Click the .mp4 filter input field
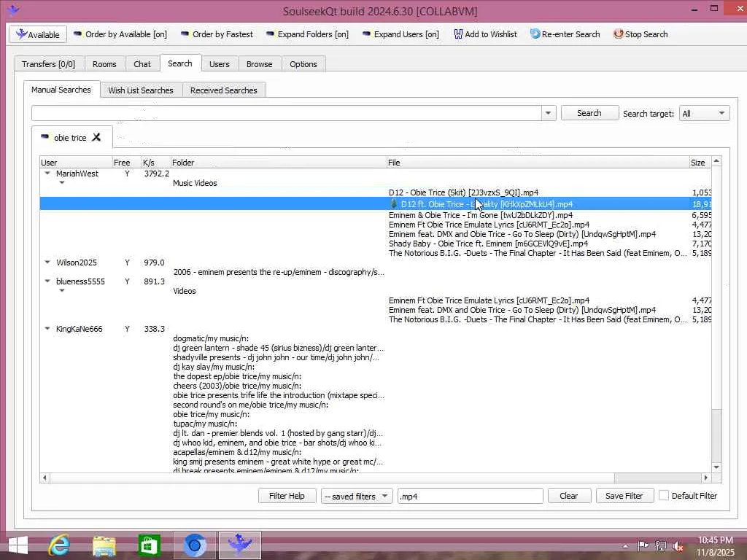Image resolution: width=747 pixels, height=560 pixels. tap(471, 496)
